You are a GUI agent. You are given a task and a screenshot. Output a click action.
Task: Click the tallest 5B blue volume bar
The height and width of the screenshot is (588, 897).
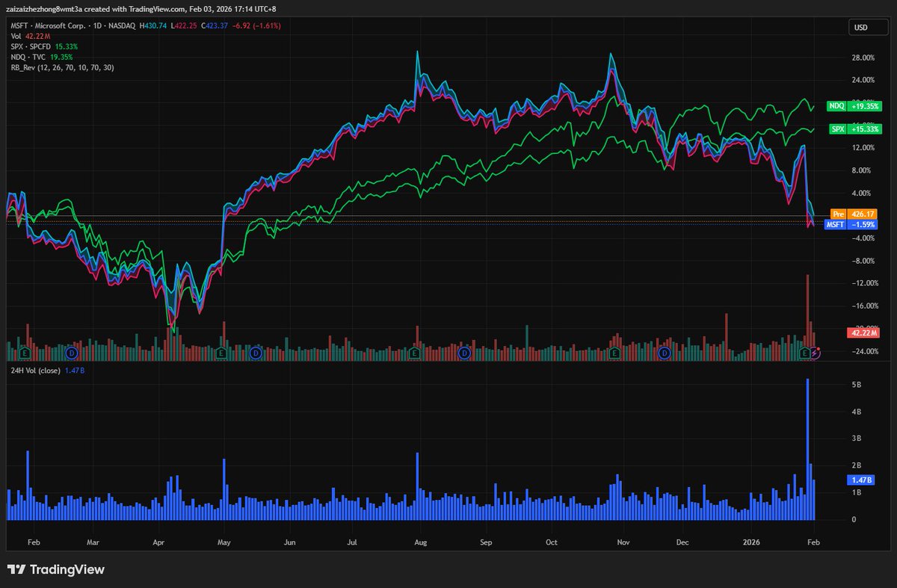click(807, 449)
